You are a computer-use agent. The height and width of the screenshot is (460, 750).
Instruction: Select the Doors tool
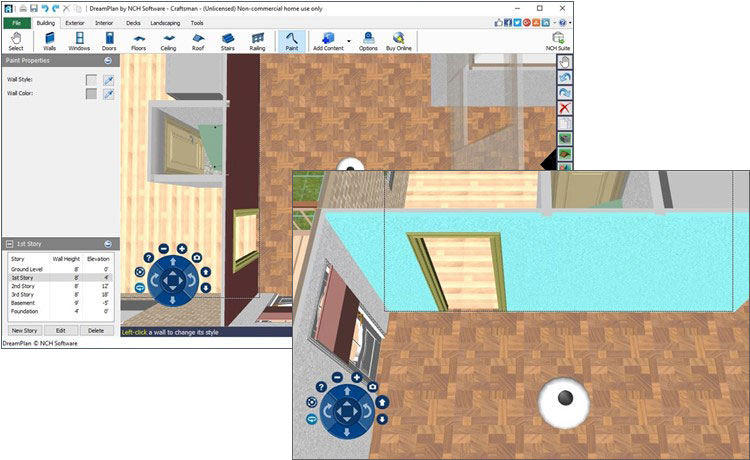(x=108, y=40)
